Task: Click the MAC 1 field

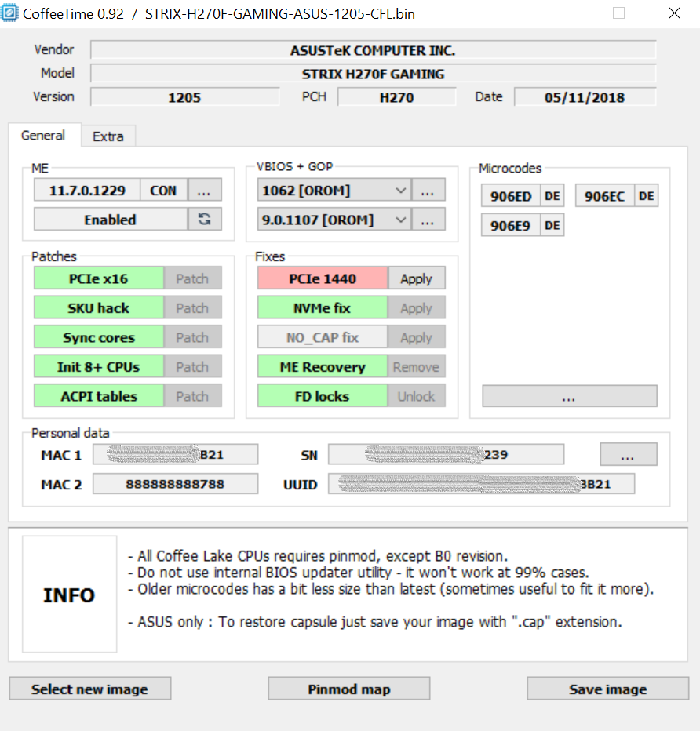Action: coord(175,454)
